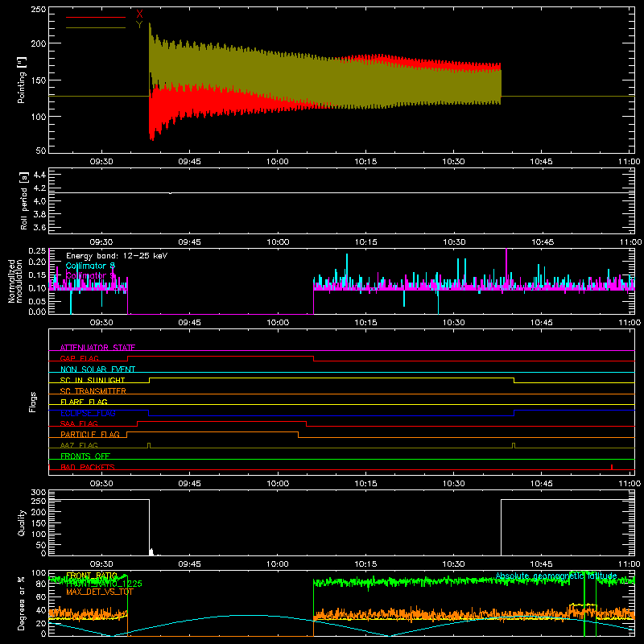Click the olive Y legend label
Image resolution: width=644 pixels, height=644 pixels.
139,25
